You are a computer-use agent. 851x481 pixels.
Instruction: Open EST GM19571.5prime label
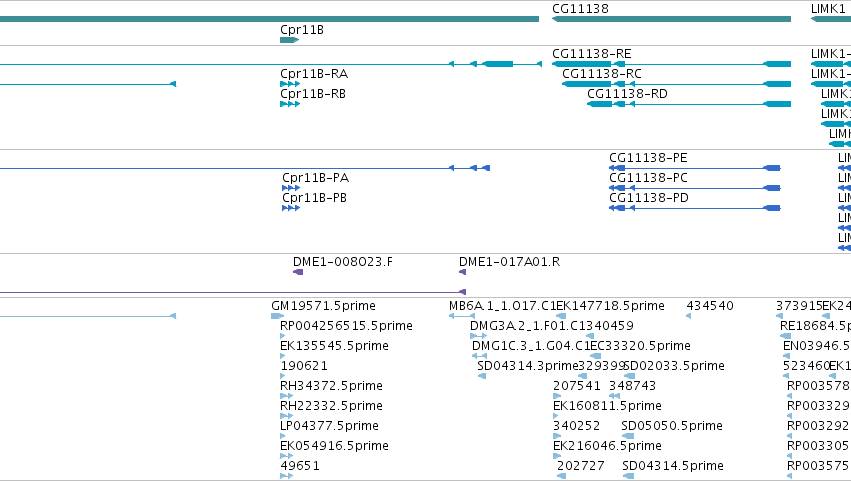point(323,306)
